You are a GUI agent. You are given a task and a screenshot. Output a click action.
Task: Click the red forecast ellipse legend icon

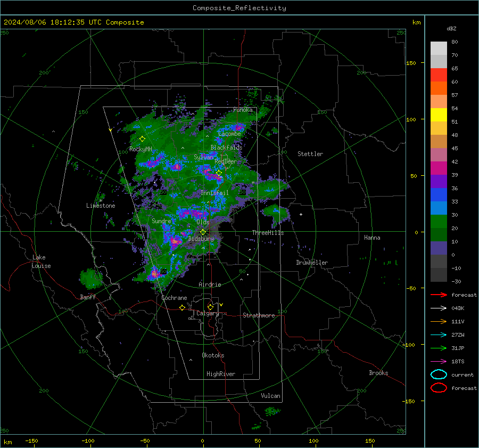tap(439, 388)
